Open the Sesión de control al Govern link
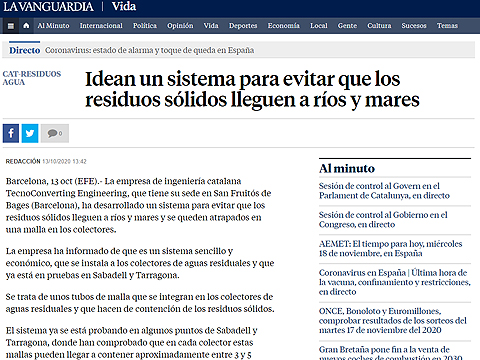This screenshot has height=360, width=480. point(384,191)
